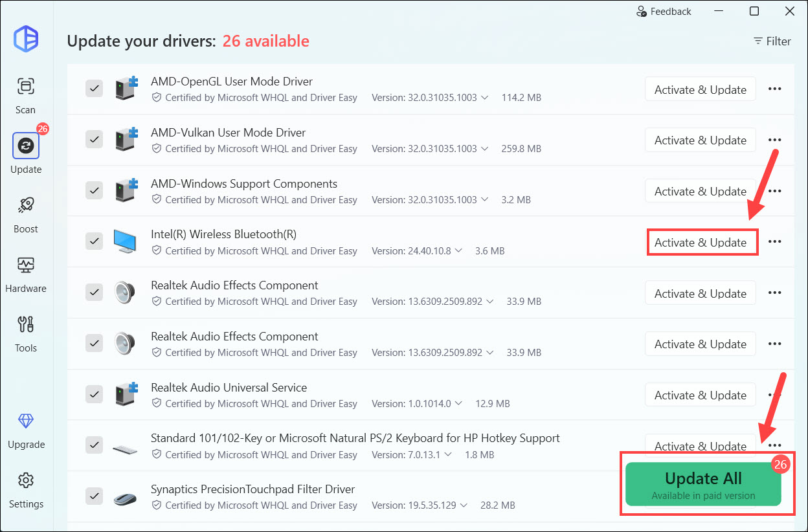The width and height of the screenshot is (808, 532).
Task: Click the AMD-Vulkan User Mode Driver device icon
Action: (x=127, y=139)
